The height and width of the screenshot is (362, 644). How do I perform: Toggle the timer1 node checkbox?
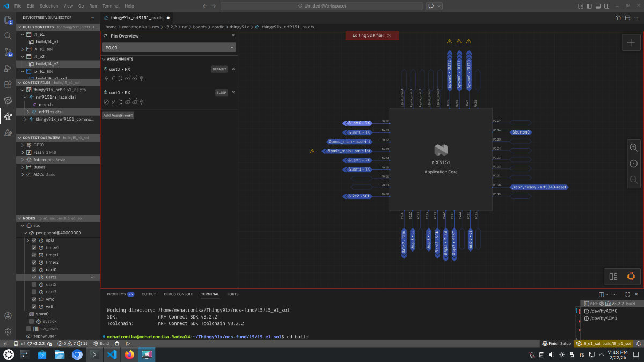(34, 255)
